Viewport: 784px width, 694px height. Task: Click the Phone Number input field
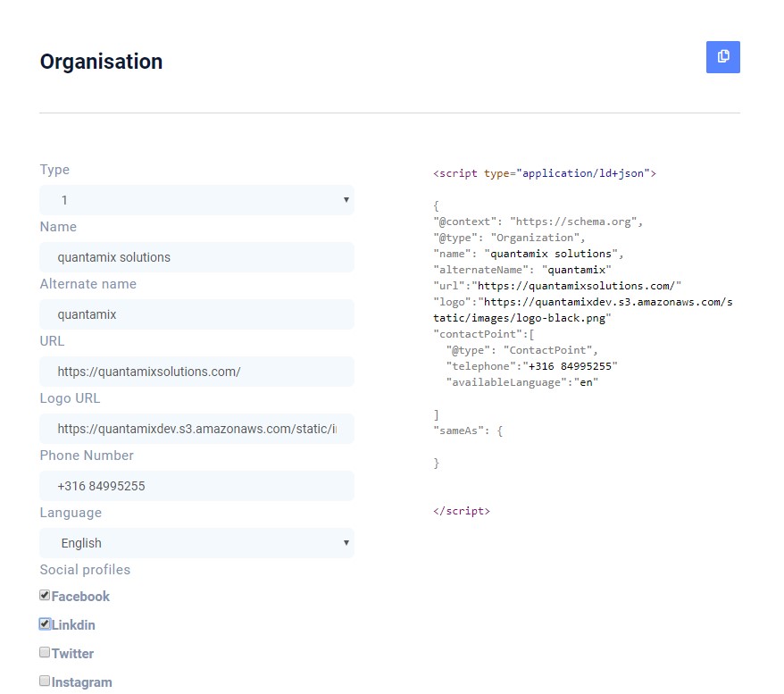tap(196, 486)
